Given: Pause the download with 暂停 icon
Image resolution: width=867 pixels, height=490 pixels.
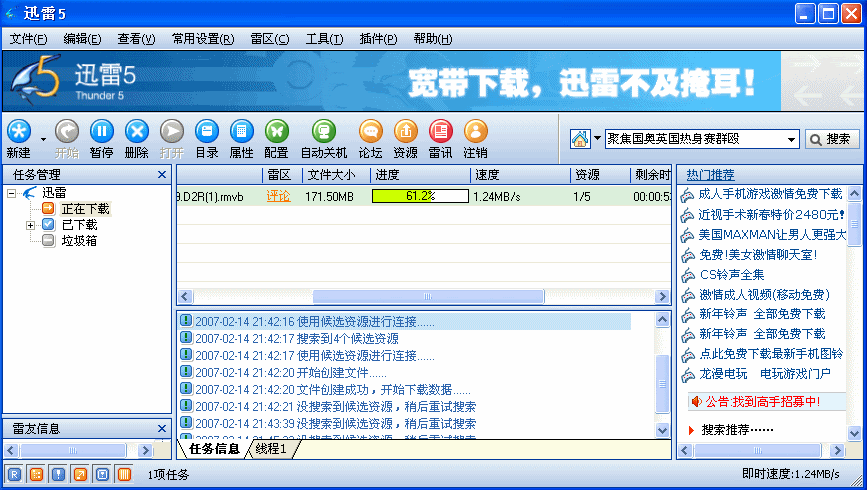Looking at the screenshot, I should (102, 132).
